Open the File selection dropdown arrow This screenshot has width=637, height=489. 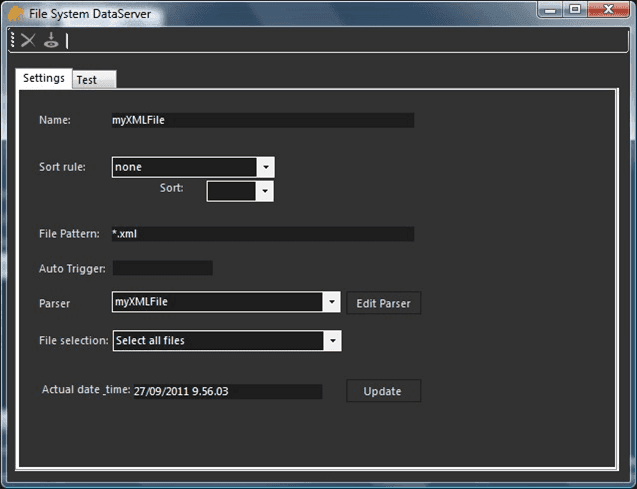click(x=332, y=340)
